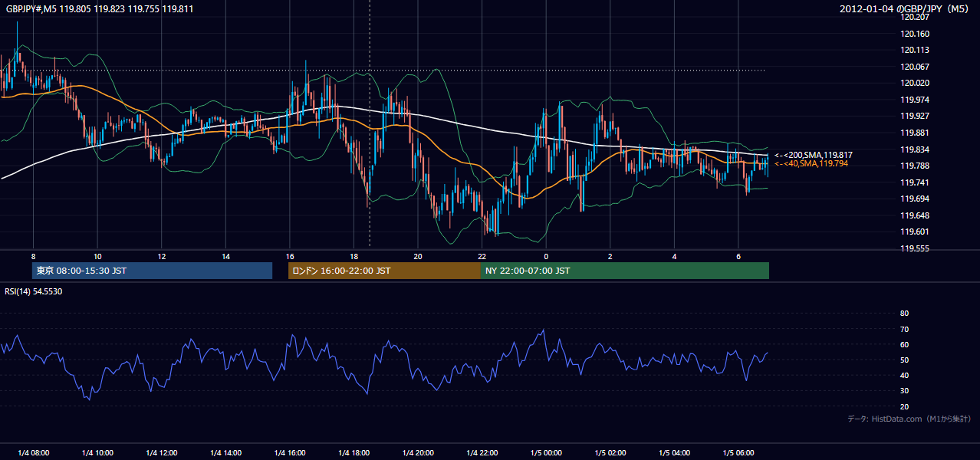This screenshot has width=980, height=460.
Task: Click the RSI 20 level label
Action: (x=904, y=406)
